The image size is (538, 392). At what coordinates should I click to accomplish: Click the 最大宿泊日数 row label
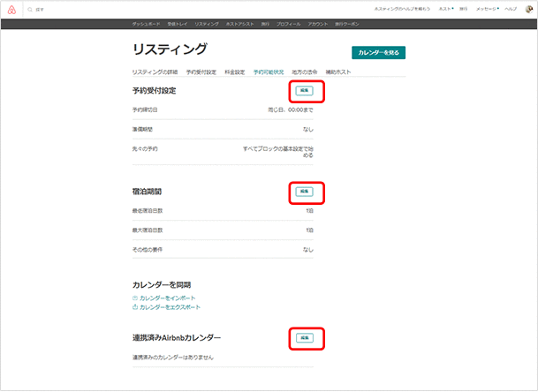click(148, 230)
